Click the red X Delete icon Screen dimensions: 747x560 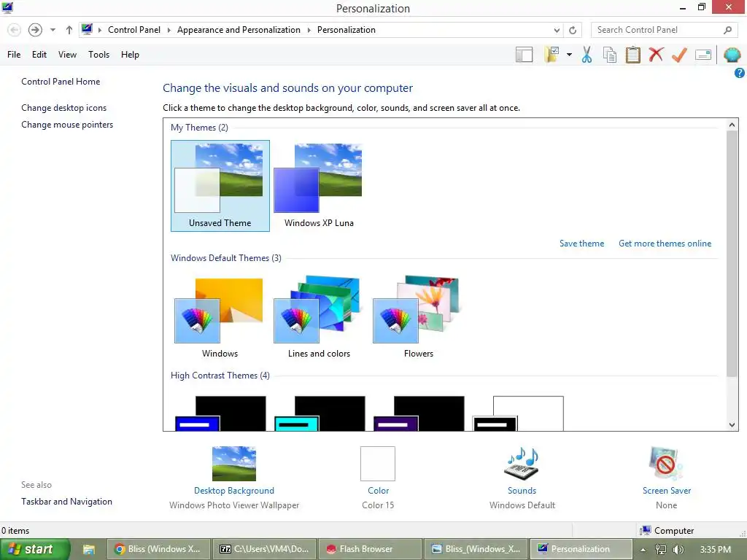pos(656,55)
